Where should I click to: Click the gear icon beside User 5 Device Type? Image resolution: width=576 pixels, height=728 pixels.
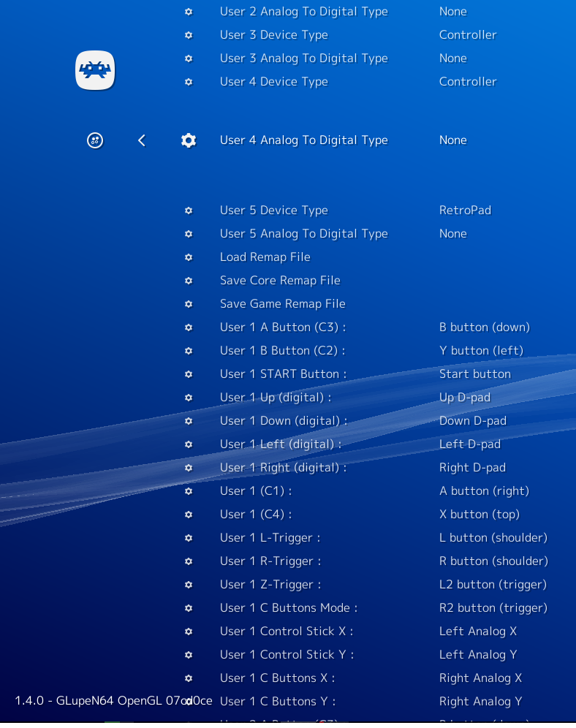pos(189,211)
